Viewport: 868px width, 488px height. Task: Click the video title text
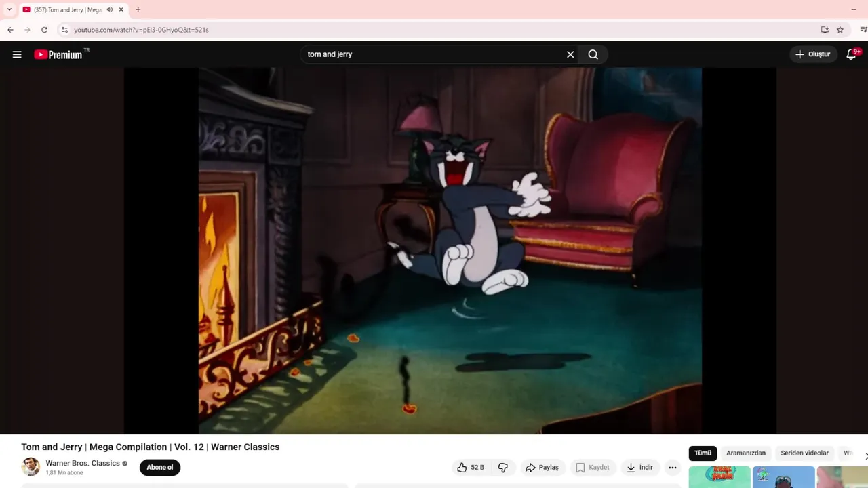(x=151, y=447)
